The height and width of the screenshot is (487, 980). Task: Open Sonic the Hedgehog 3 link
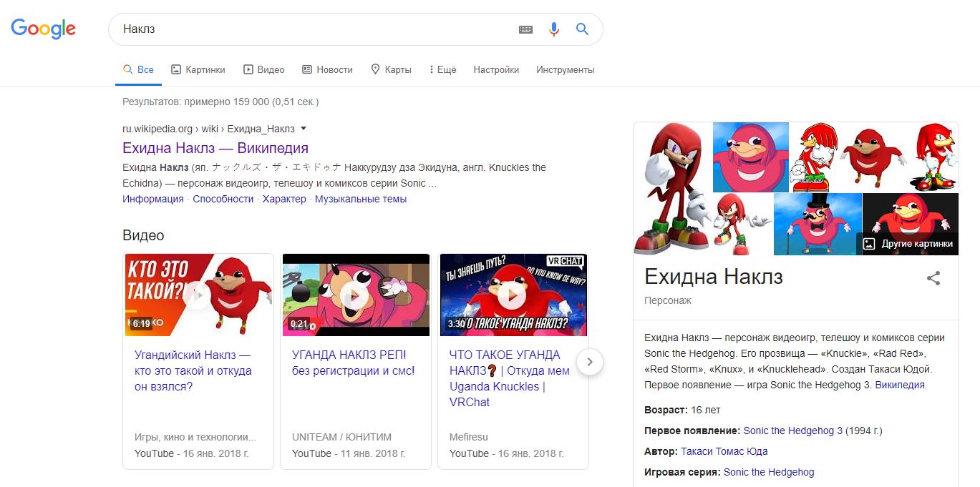(793, 431)
